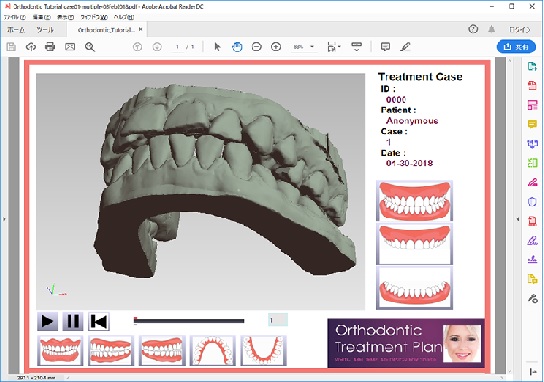544x382 pixels.
Task: Open Export PDF tool in right panel
Action: pos(532,66)
